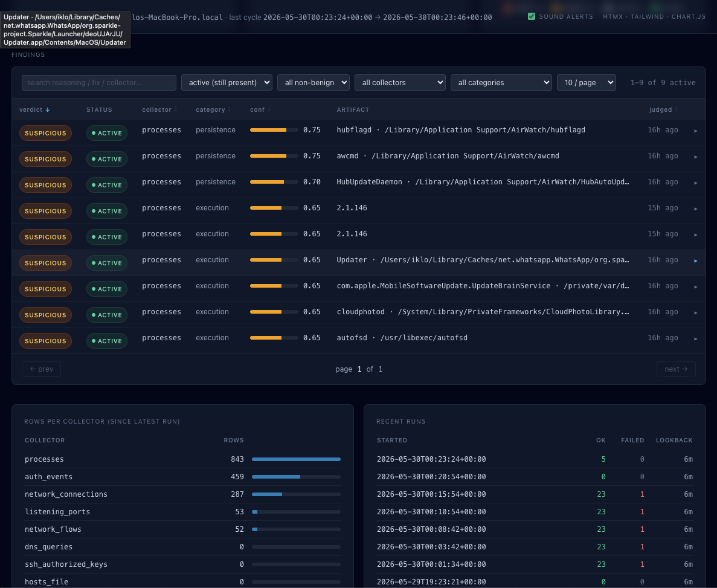
Task: Open the 'all categories' filter dropdown
Action: tap(501, 83)
